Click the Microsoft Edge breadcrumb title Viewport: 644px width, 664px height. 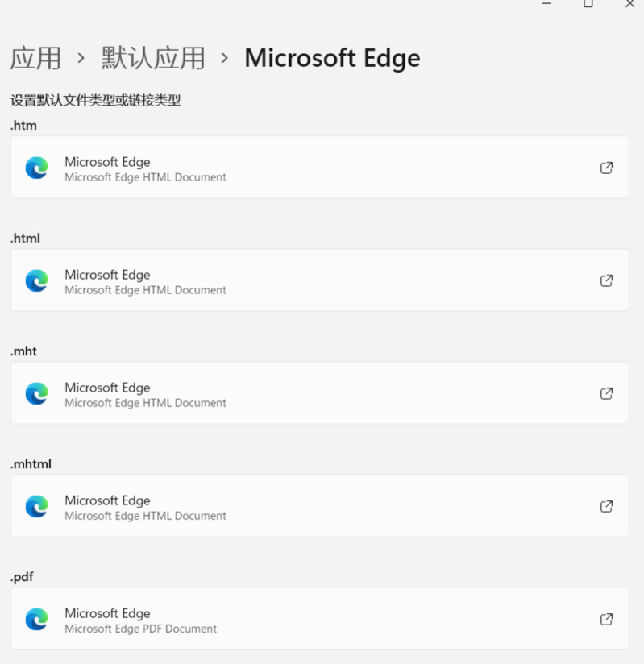[x=332, y=58]
